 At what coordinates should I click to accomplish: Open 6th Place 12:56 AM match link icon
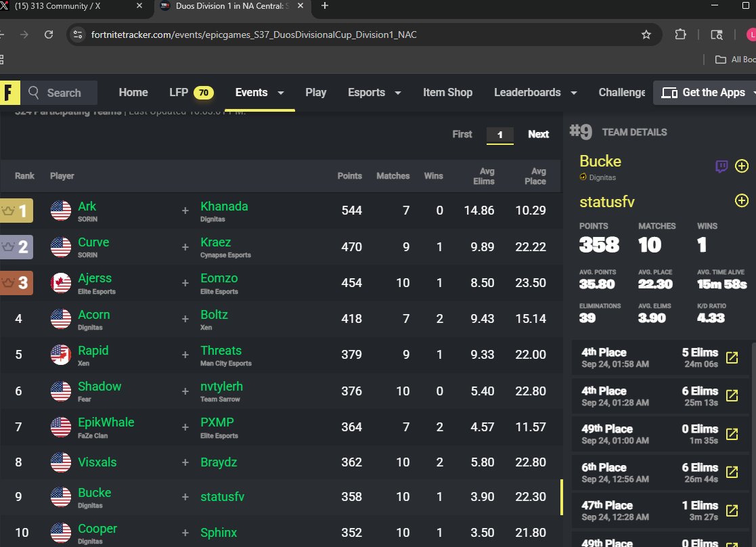pos(732,472)
